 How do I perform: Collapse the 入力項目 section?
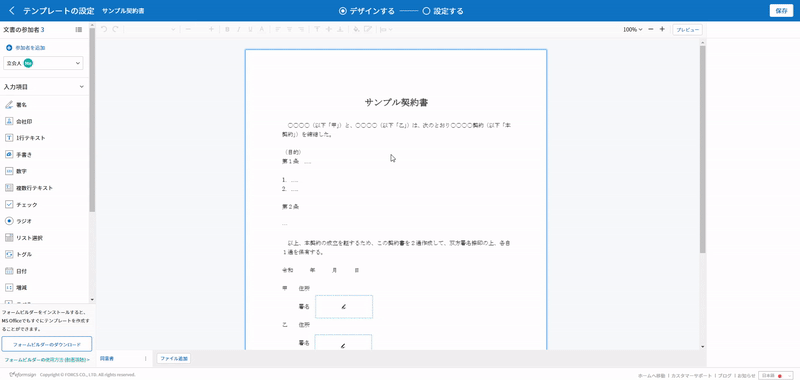(x=81, y=87)
